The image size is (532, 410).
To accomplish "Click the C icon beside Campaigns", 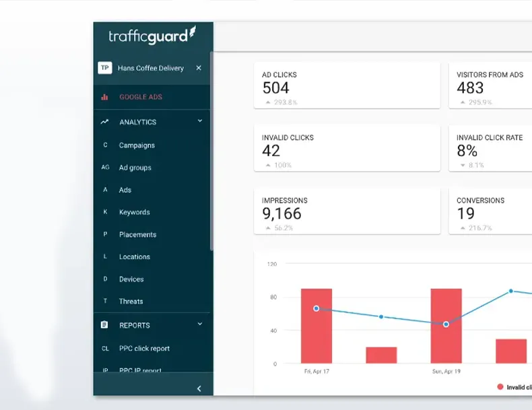I will 105,145.
